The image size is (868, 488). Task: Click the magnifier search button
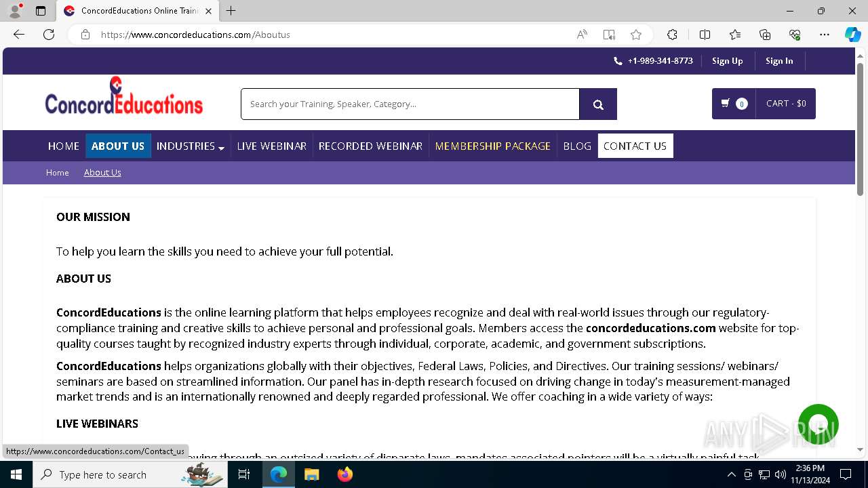pyautogui.click(x=598, y=104)
